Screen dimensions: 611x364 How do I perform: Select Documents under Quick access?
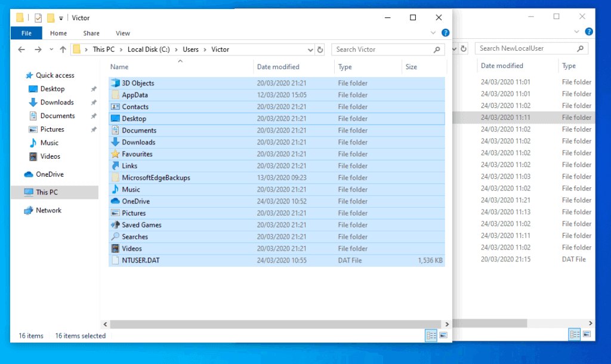click(57, 116)
